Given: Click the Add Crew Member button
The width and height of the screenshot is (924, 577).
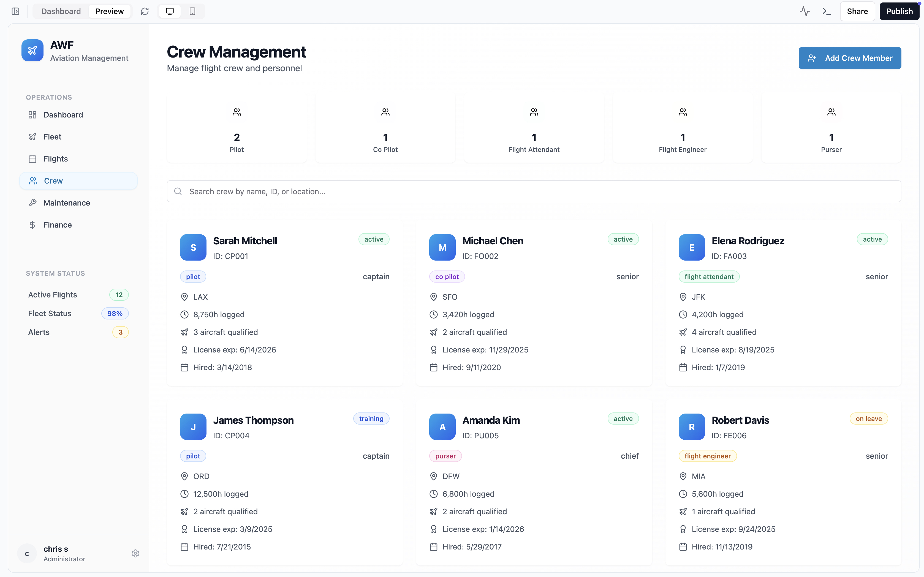Looking at the screenshot, I should pos(850,58).
